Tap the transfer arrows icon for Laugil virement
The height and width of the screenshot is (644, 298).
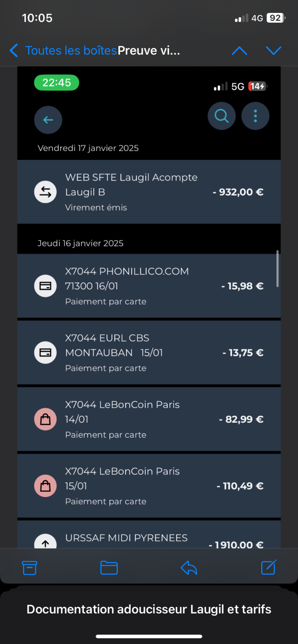point(45,192)
